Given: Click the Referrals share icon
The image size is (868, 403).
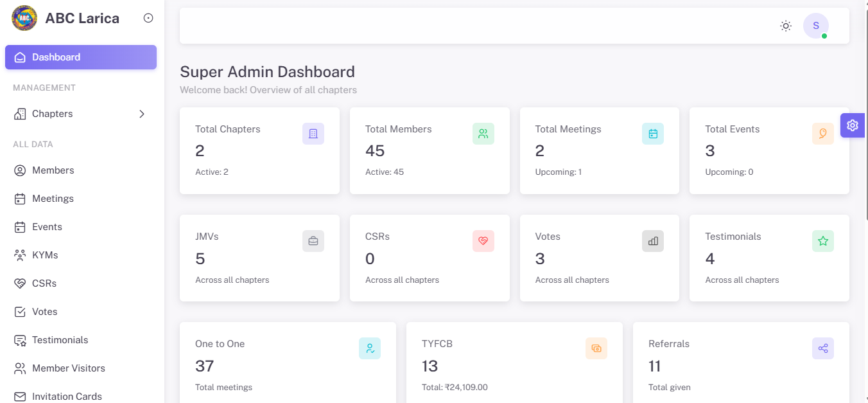Looking at the screenshot, I should 823,348.
